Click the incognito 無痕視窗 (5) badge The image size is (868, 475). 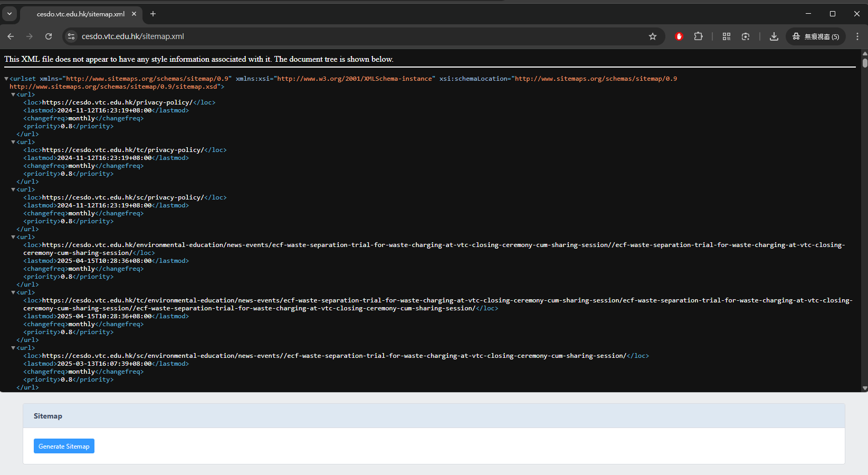point(816,36)
